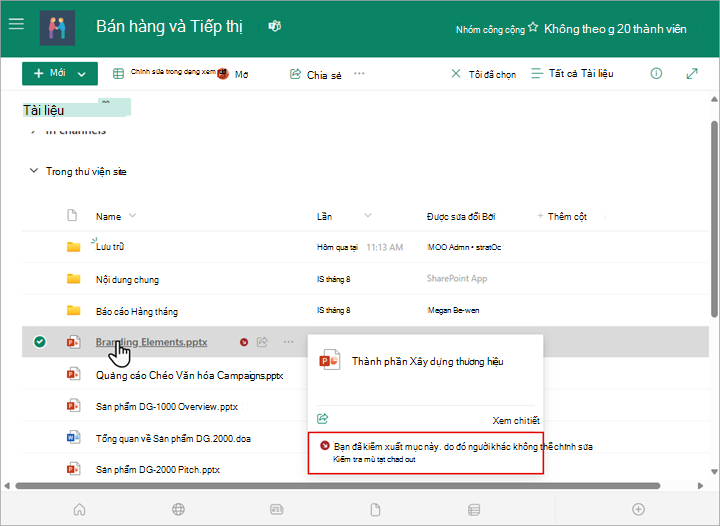
Task: Click the scroll right arrow on horizontal scrollbar
Action: point(700,486)
